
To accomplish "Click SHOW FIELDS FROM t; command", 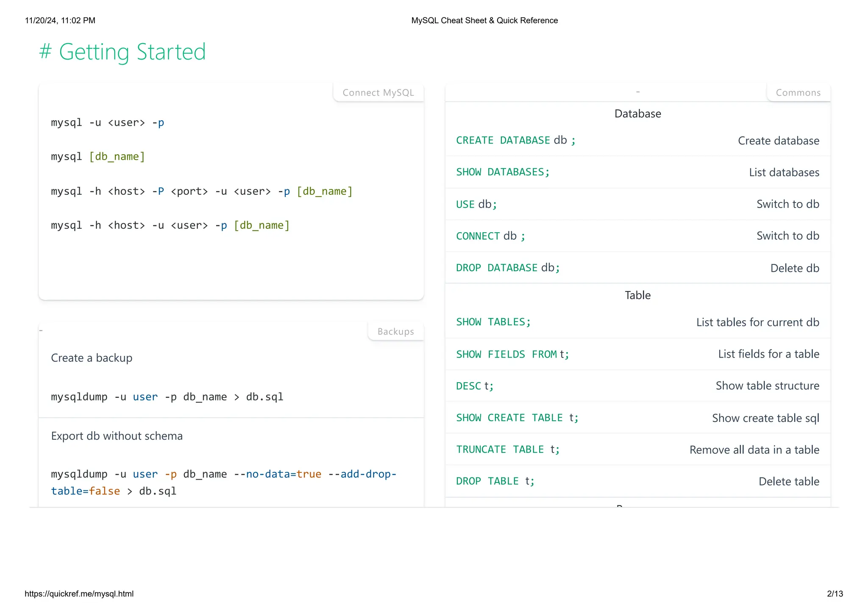I will 512,354.
